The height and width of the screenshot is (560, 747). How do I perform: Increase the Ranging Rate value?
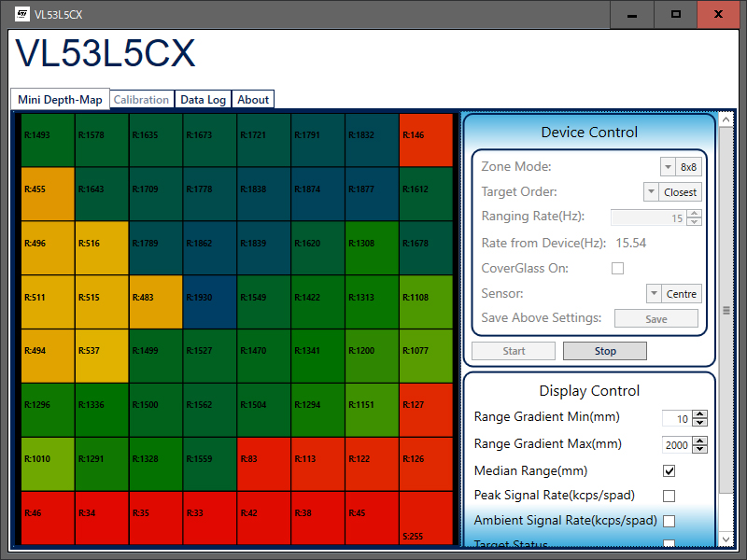pos(695,214)
